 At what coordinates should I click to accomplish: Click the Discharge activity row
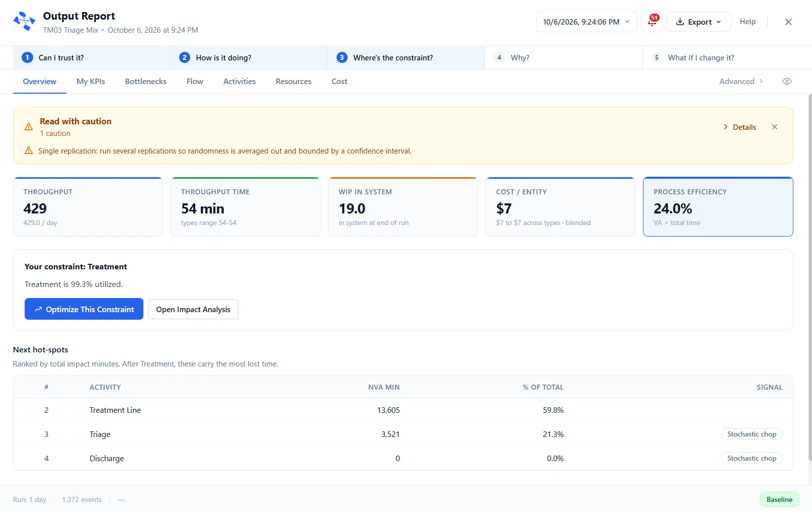(x=403, y=458)
